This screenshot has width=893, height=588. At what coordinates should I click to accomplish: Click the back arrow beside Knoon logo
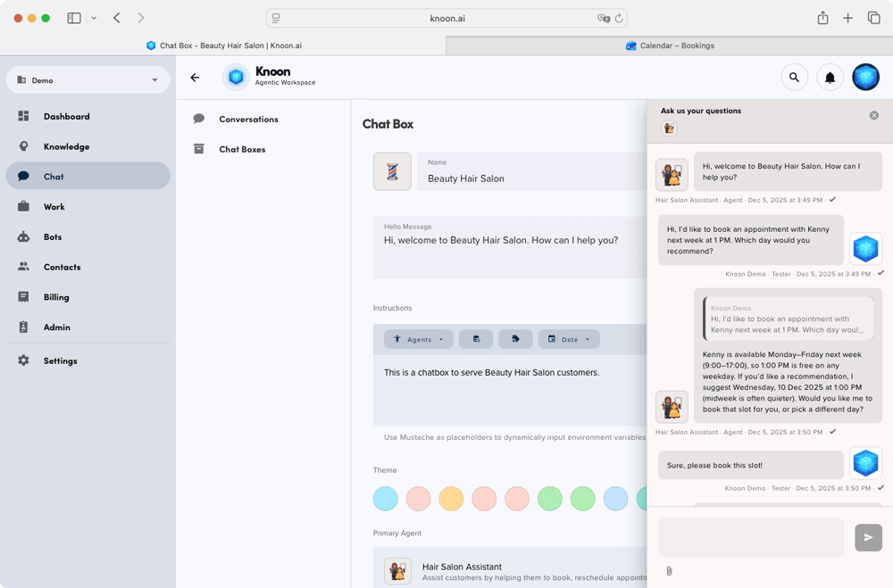[x=195, y=78]
